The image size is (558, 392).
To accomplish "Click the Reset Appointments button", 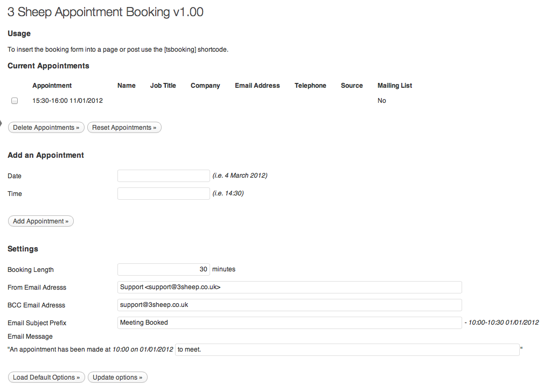I will [124, 128].
